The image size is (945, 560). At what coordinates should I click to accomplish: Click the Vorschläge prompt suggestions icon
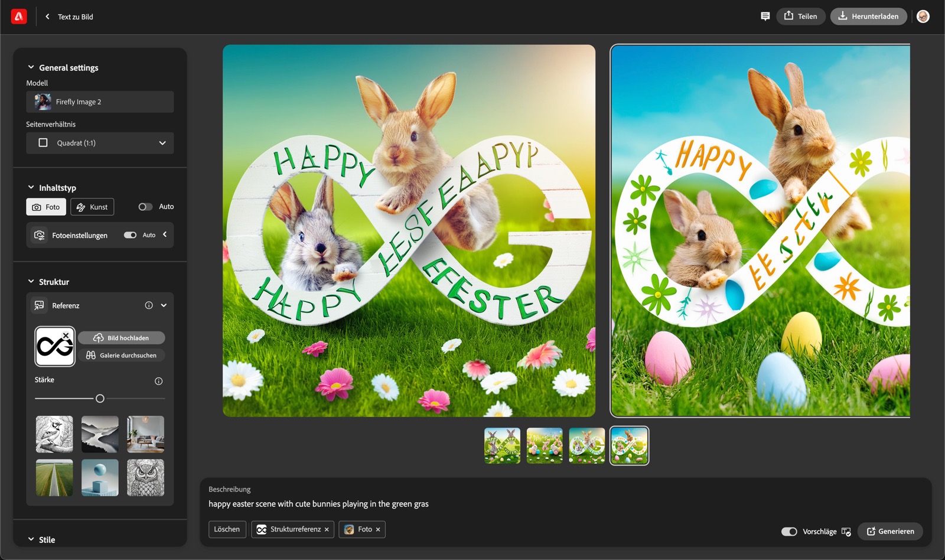point(846,532)
